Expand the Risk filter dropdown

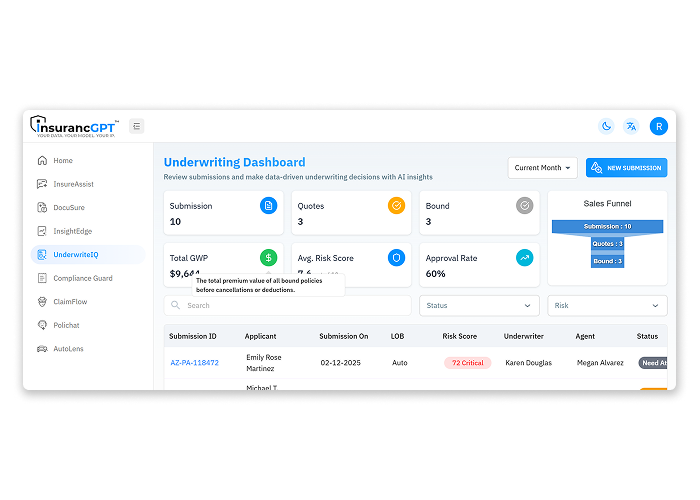pyautogui.click(x=607, y=306)
